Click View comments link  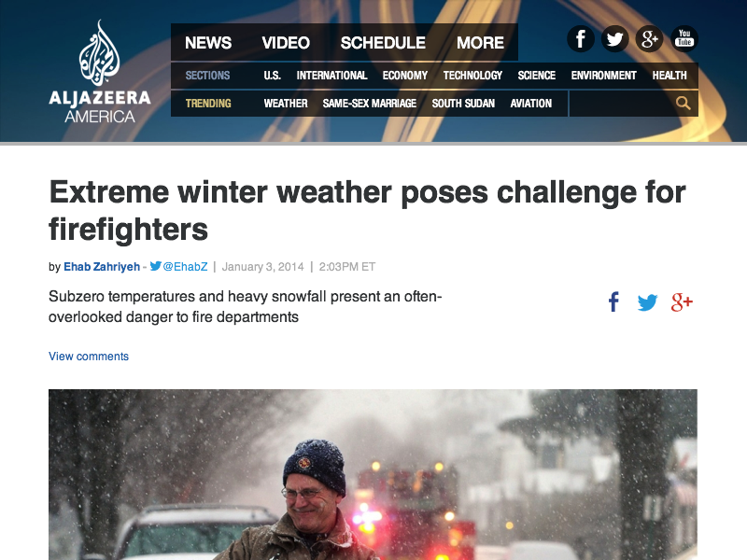coord(89,357)
